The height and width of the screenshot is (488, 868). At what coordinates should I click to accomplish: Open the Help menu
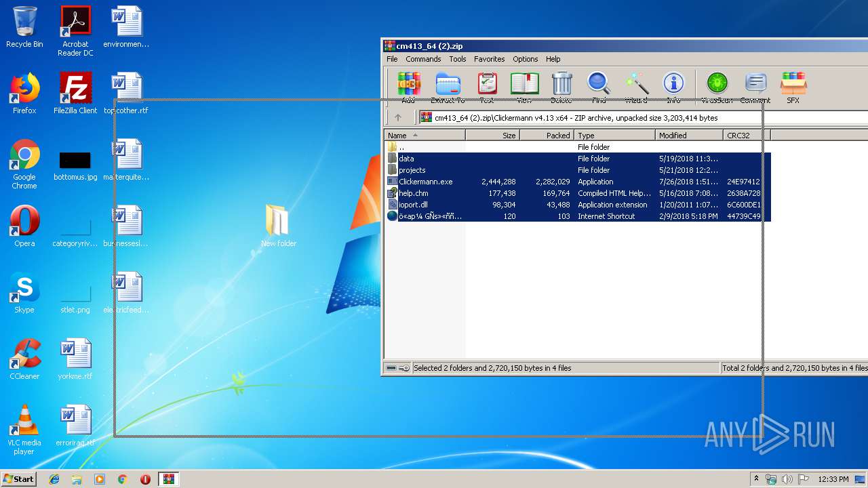(x=553, y=59)
